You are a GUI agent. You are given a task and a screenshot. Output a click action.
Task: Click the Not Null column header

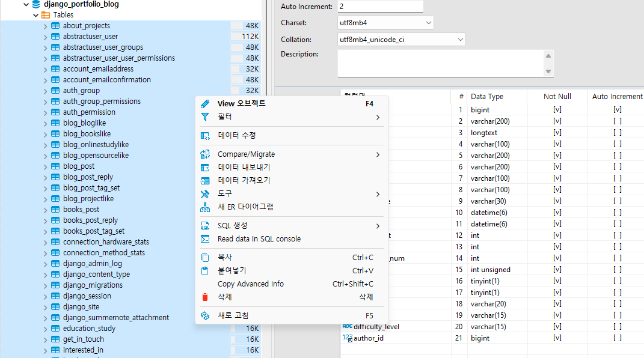click(x=557, y=97)
